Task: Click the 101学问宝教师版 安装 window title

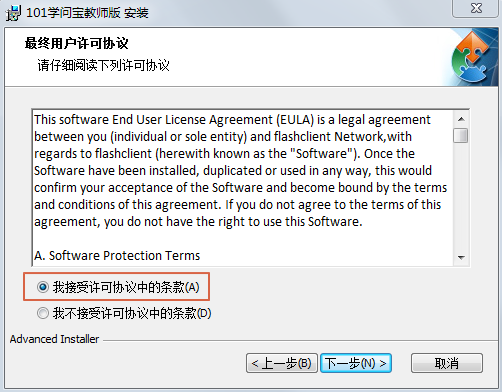Action: coord(87,13)
